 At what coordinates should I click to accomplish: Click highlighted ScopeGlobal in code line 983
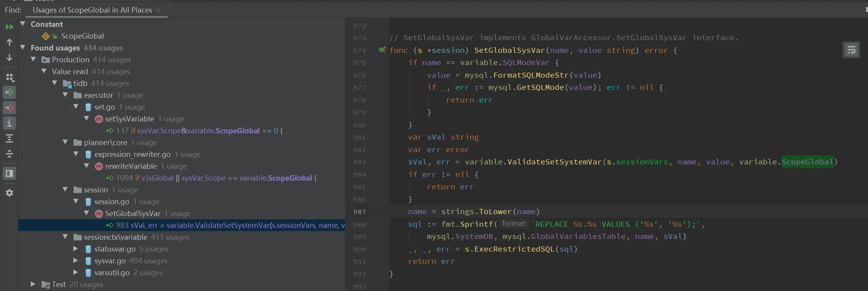tap(807, 162)
